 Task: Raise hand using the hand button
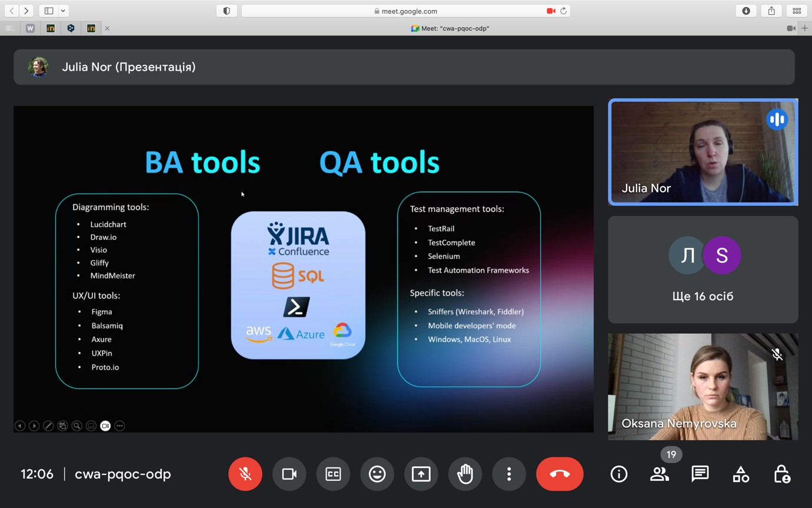pos(465,474)
